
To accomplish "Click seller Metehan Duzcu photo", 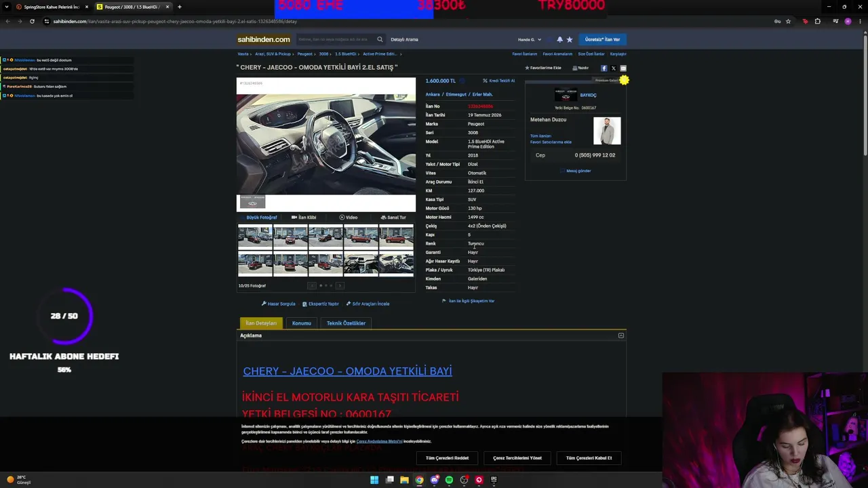I will [607, 131].
